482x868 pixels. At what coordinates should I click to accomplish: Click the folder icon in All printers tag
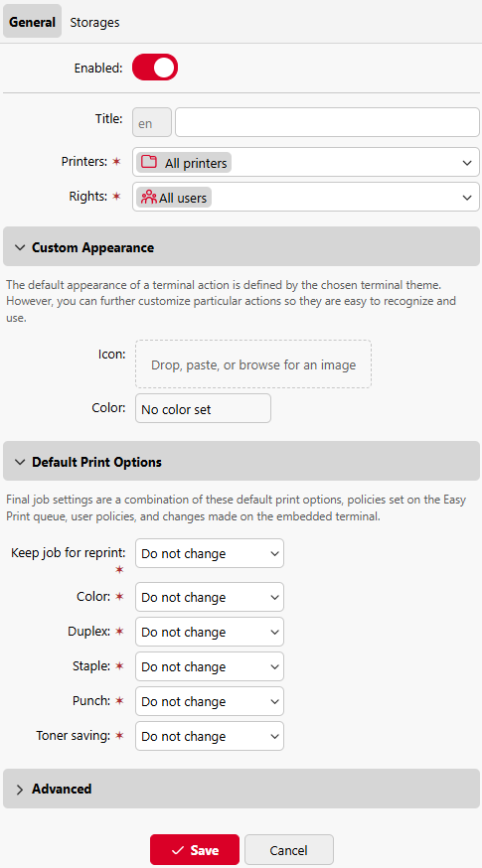149,162
